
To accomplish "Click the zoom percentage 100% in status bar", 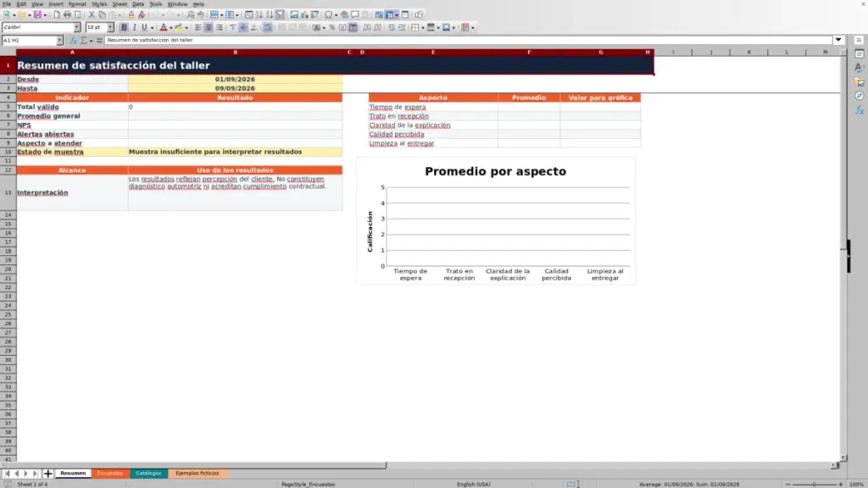I will [x=856, y=484].
